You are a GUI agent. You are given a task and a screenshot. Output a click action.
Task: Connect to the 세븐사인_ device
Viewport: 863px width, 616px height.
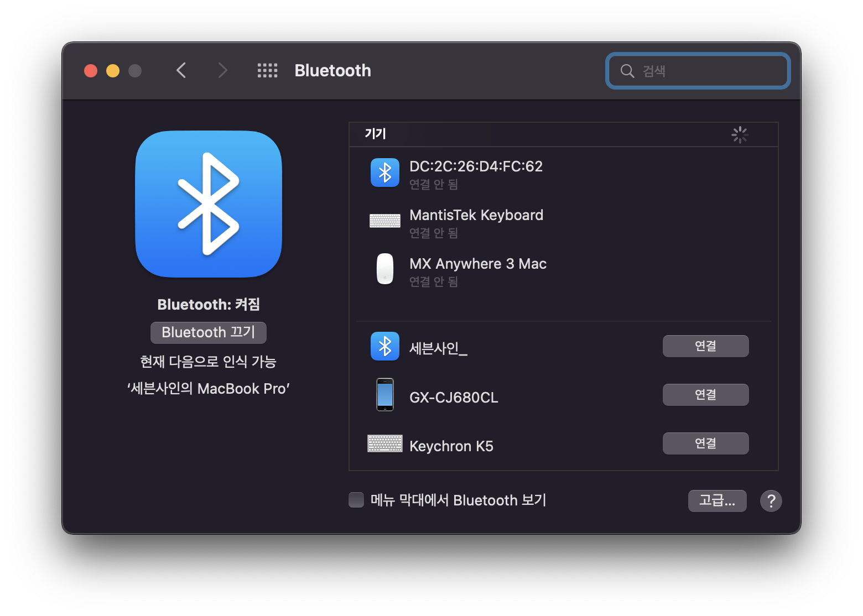click(706, 346)
